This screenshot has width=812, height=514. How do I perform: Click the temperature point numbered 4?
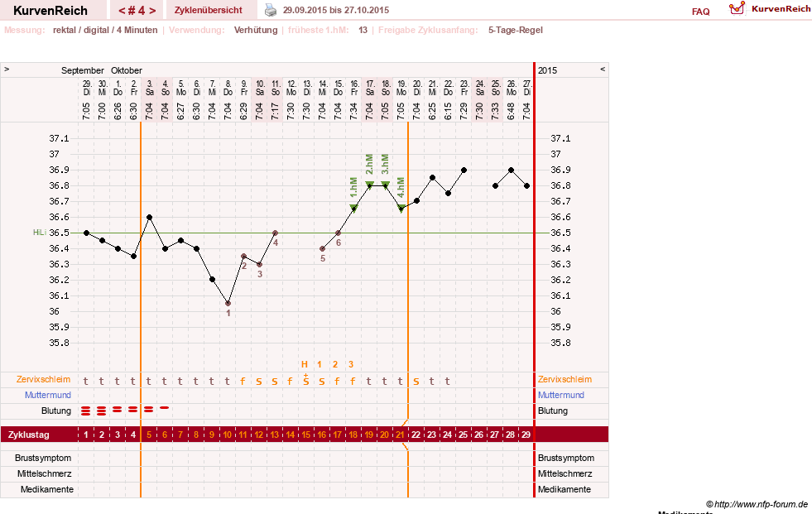[275, 233]
